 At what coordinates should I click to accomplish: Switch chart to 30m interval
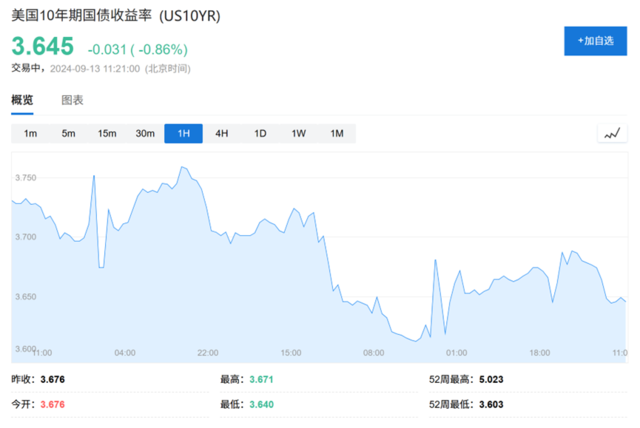click(145, 134)
